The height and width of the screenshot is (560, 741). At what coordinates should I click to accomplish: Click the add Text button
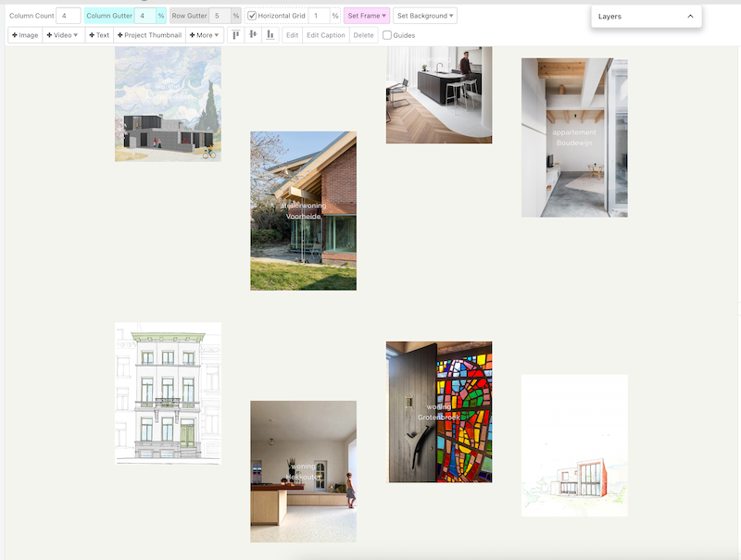pos(99,35)
